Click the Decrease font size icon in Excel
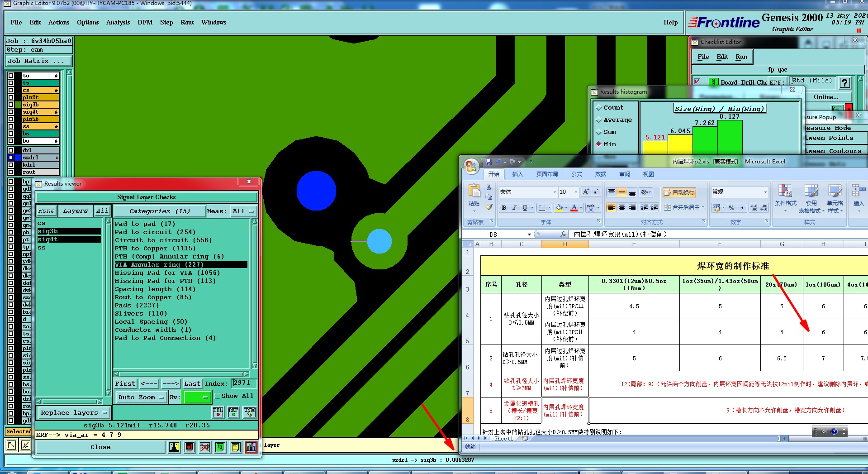The width and height of the screenshot is (868, 474). coord(596,192)
